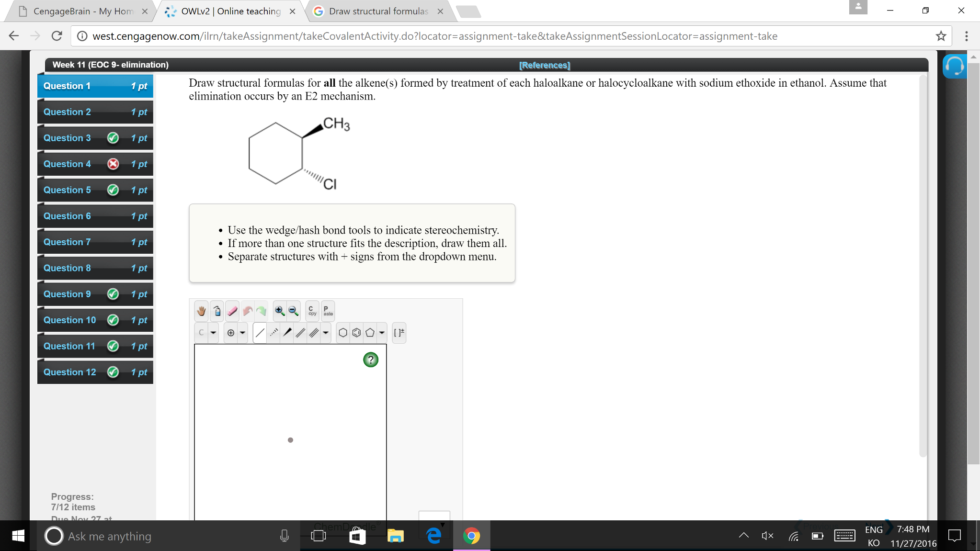Select the cyclohexane ring tool
Image resolution: width=980 pixels, height=551 pixels.
tap(343, 332)
